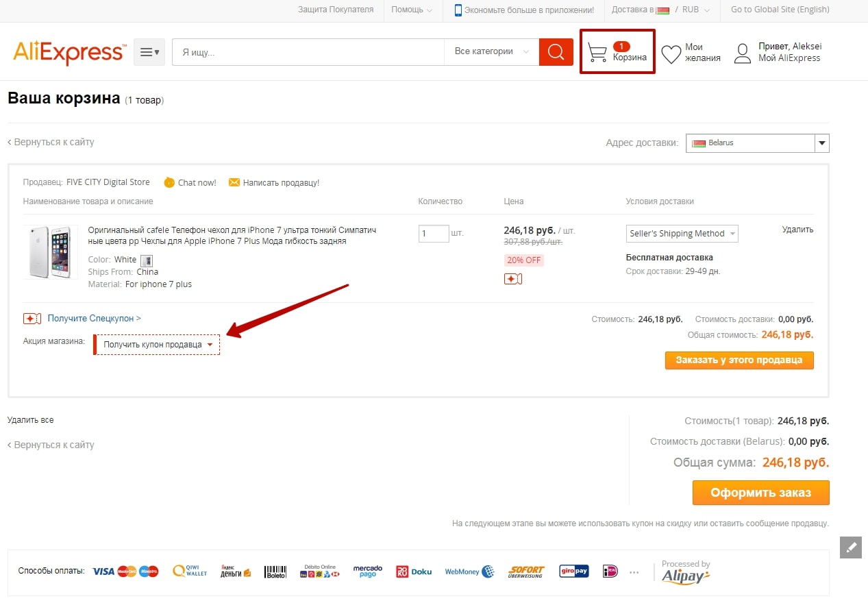The height and width of the screenshot is (603, 868).
Task: Open the Все категории dropdown
Action: pyautogui.click(x=492, y=52)
